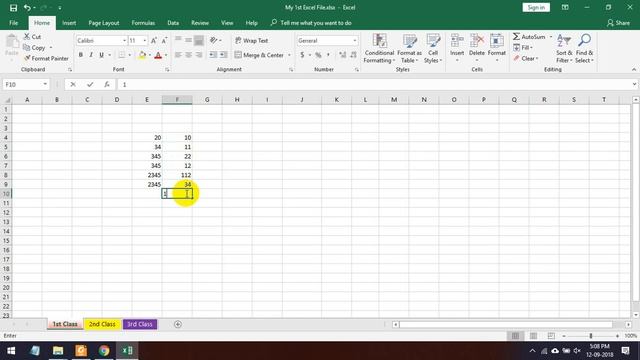The height and width of the screenshot is (360, 640).
Task: Click the Undo arrow icon
Action: (27, 8)
